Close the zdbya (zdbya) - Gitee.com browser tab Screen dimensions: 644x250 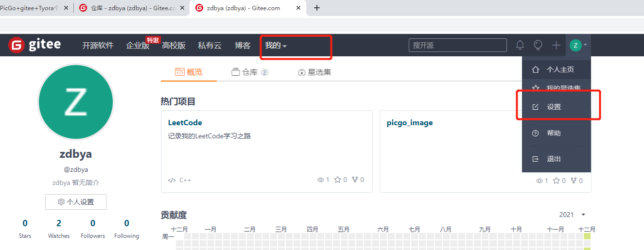pos(297,8)
